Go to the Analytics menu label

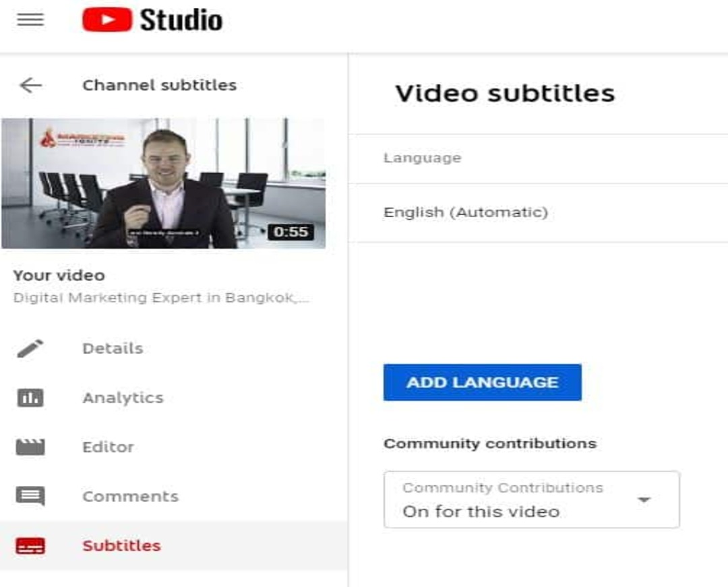[123, 398]
